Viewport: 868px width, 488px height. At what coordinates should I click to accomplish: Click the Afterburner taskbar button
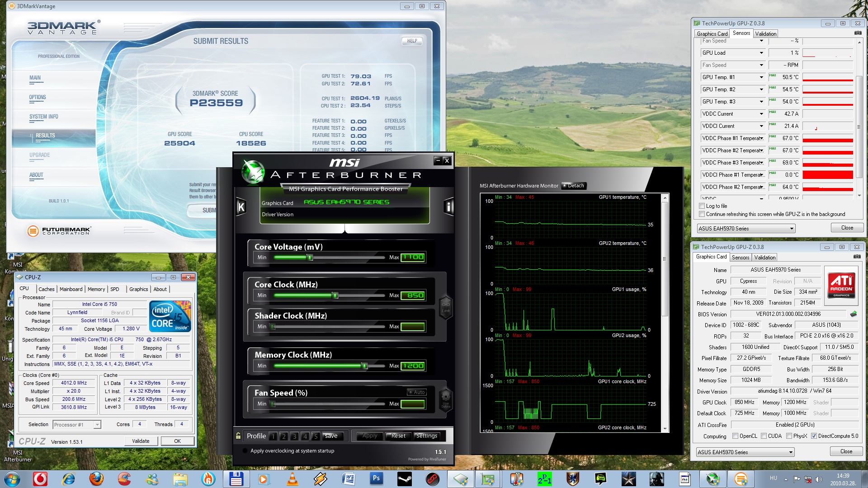tap(712, 479)
